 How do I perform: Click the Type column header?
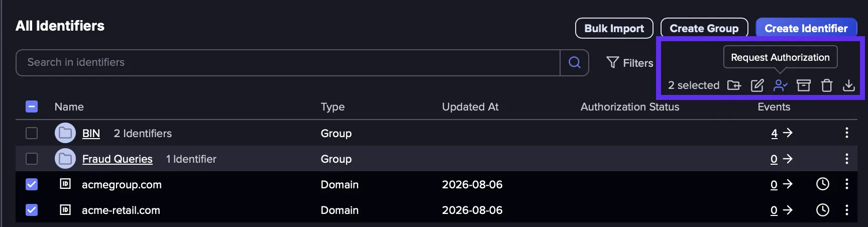[333, 106]
